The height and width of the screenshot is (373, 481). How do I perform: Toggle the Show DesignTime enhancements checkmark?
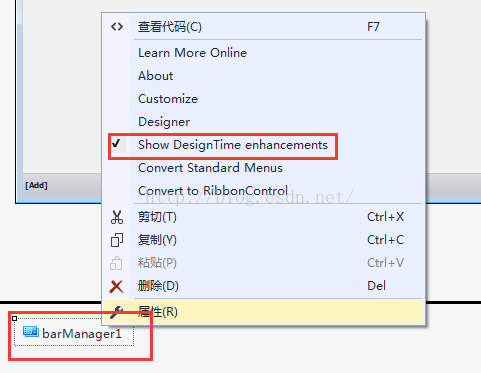116,144
